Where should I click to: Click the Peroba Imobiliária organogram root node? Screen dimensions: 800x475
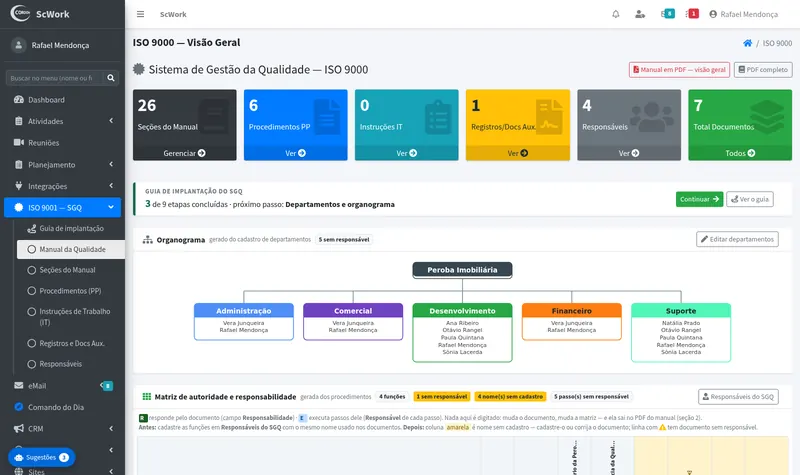(x=462, y=270)
